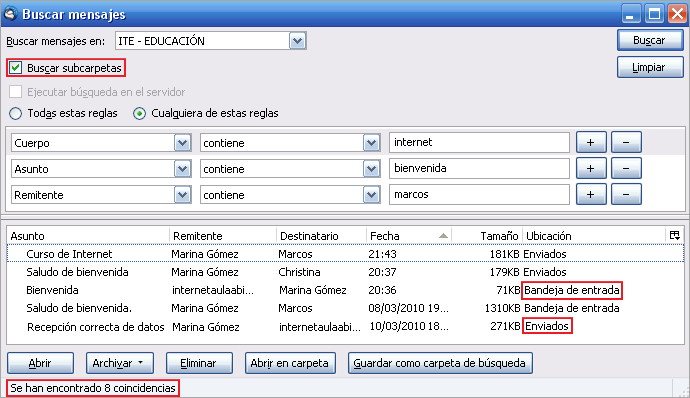
Task: Click the Thunderbird icon in the title bar
Action: (x=10, y=14)
